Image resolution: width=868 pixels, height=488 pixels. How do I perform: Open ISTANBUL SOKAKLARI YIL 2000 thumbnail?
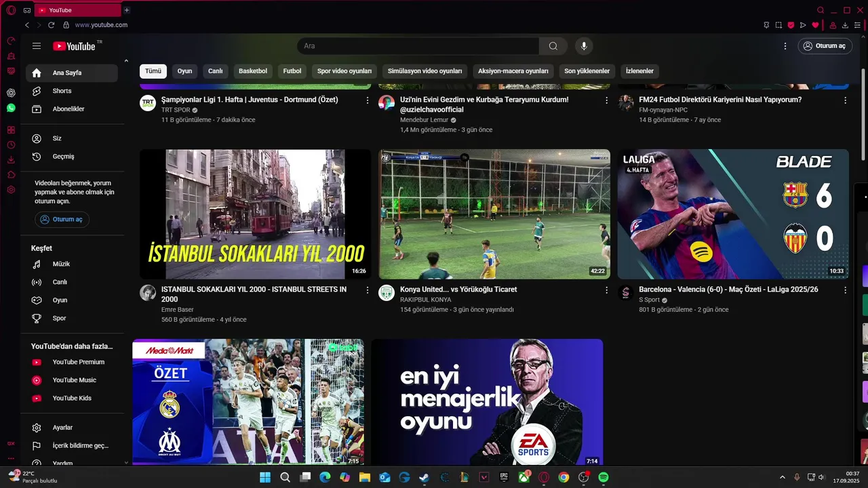pos(255,214)
